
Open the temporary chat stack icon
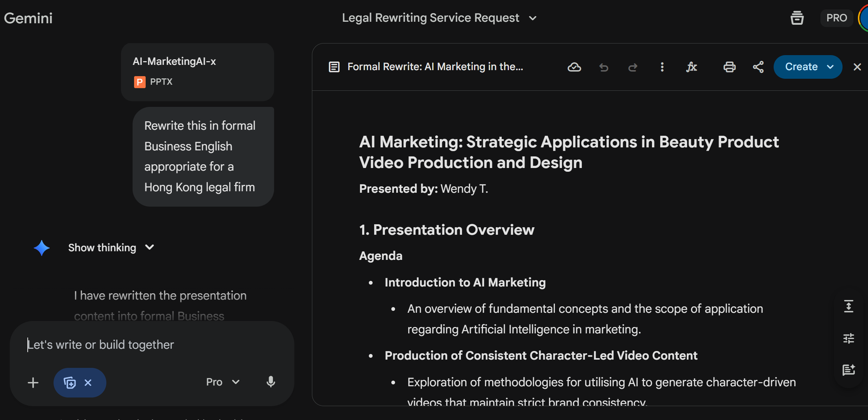coord(797,18)
